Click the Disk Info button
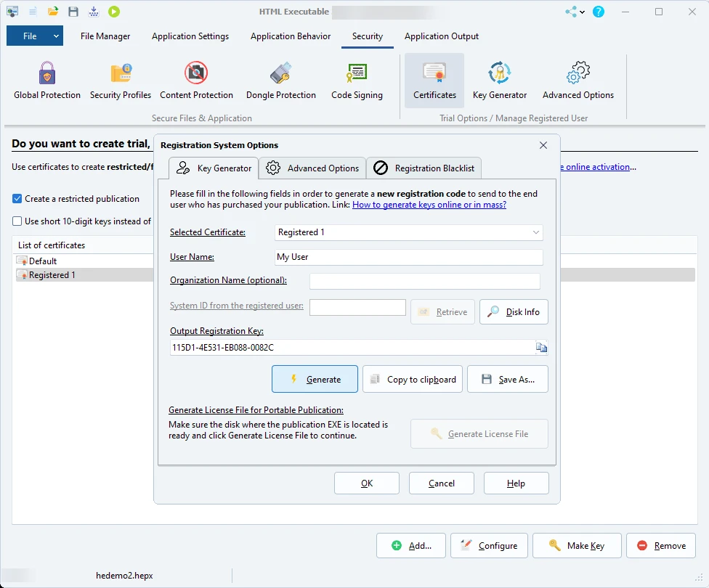Screen dimensions: 709x588 (x=514, y=311)
